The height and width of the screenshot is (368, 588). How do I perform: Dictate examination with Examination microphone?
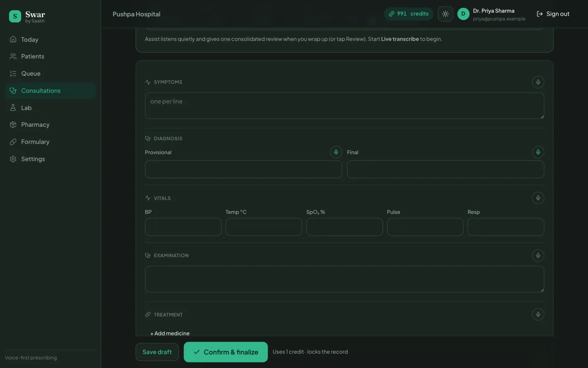(538, 255)
